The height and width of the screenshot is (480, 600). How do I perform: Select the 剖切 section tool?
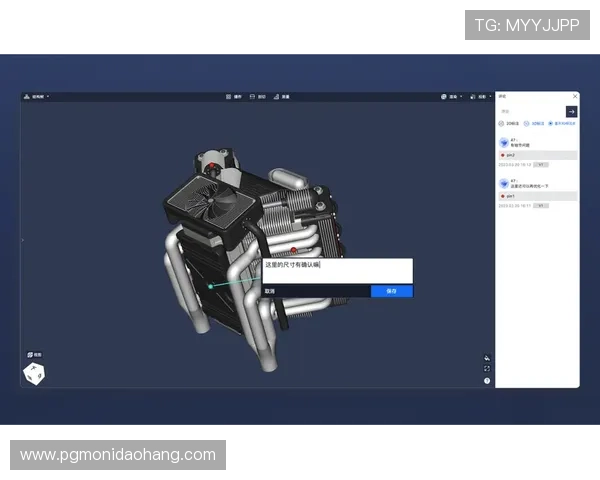click(x=260, y=97)
